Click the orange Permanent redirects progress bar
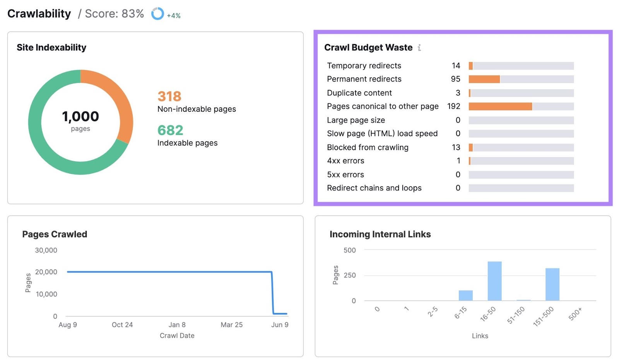This screenshot has width=619, height=364. (484, 79)
